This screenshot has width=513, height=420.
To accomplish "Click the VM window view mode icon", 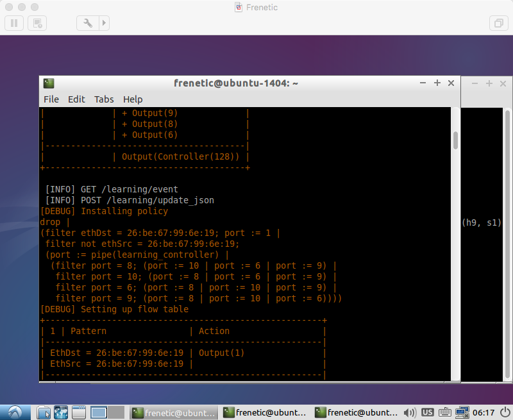I will tap(499, 23).
